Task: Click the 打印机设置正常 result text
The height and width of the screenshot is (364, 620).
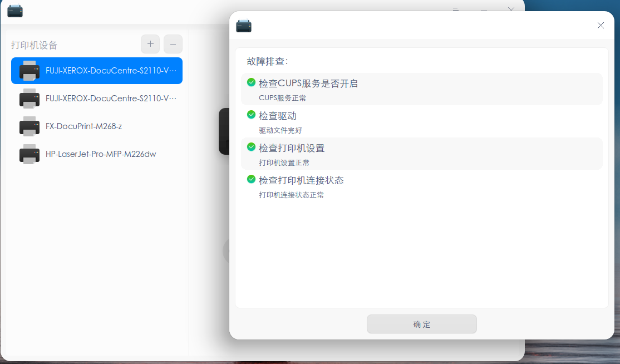Action: click(x=284, y=163)
